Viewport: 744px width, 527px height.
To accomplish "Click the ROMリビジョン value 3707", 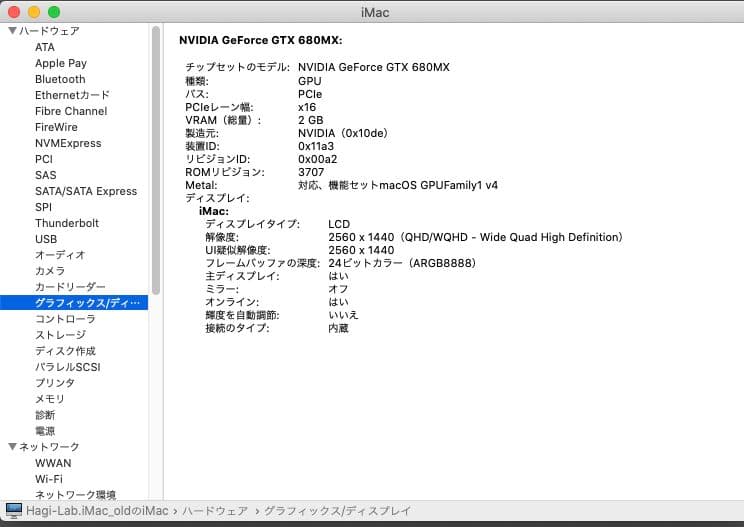I will 311,172.
